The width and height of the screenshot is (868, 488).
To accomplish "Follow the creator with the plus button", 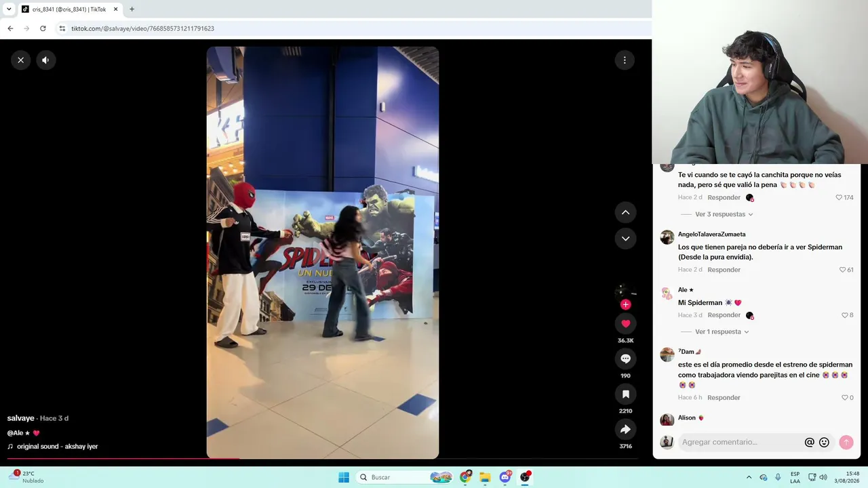I will pyautogui.click(x=625, y=305).
